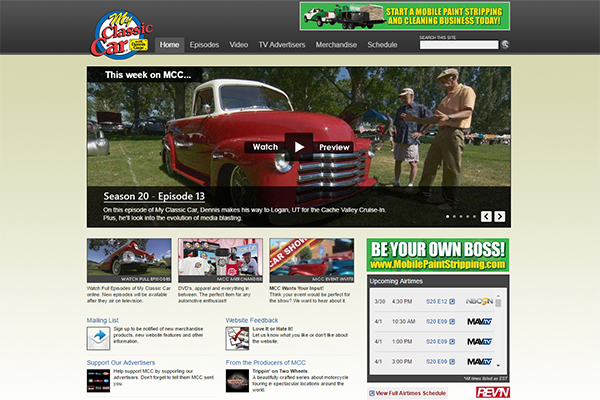This screenshot has height=400, width=600.
Task: Click the My Classic Car logo
Action: (122, 35)
